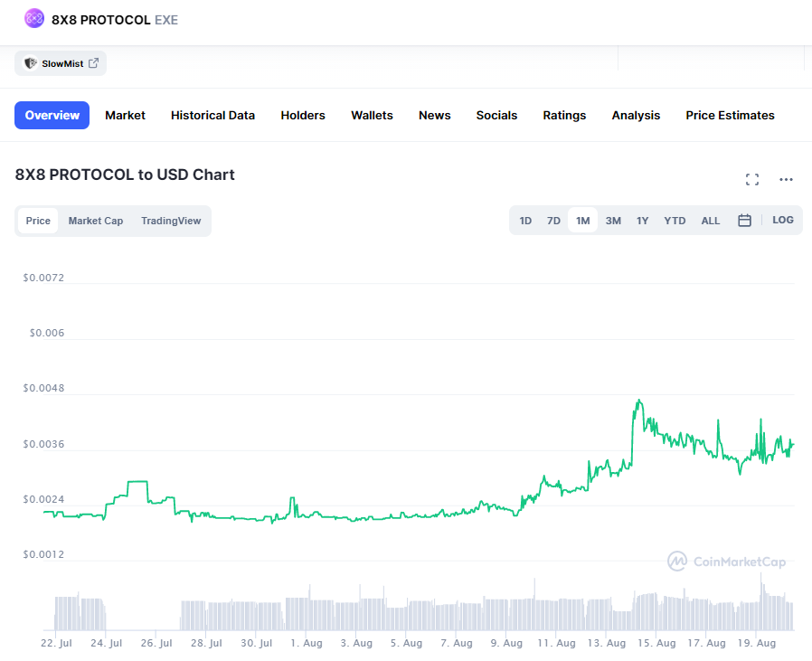Click the 13. Aug date label
The width and height of the screenshot is (812, 661).
click(607, 643)
